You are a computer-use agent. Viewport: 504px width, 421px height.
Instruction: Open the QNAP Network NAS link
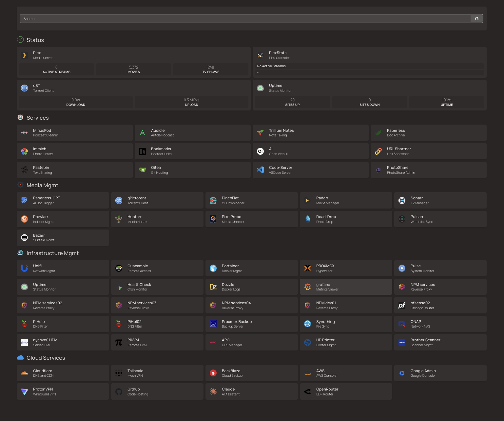pos(440,324)
